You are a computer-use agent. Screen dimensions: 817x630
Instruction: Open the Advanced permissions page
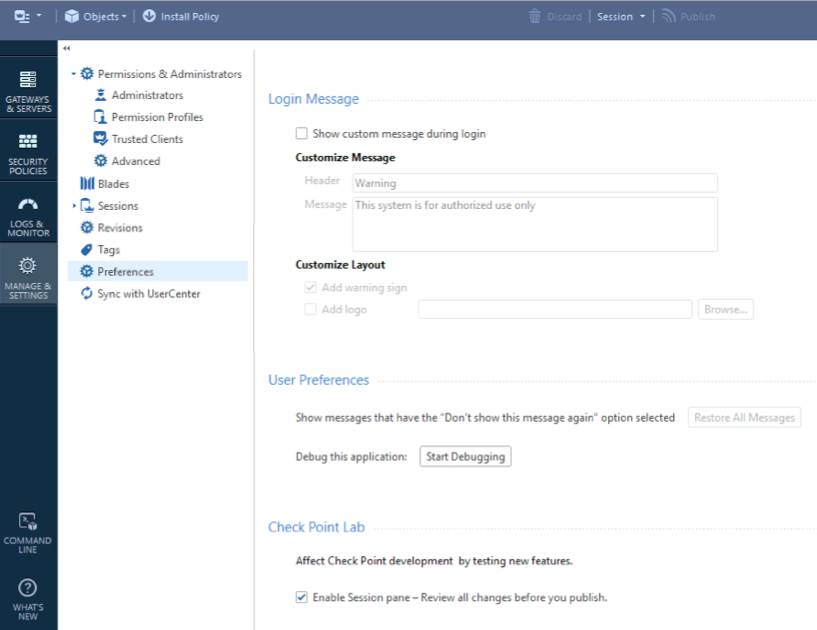(136, 161)
